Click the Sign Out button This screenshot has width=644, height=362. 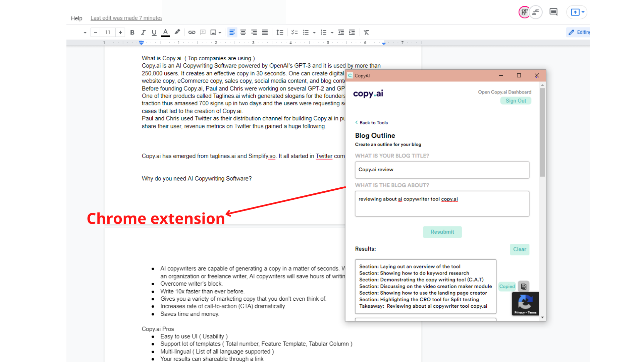(x=516, y=101)
